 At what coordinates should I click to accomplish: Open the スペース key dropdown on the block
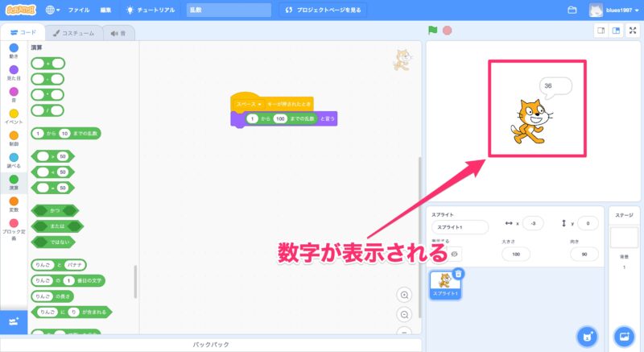pos(248,104)
